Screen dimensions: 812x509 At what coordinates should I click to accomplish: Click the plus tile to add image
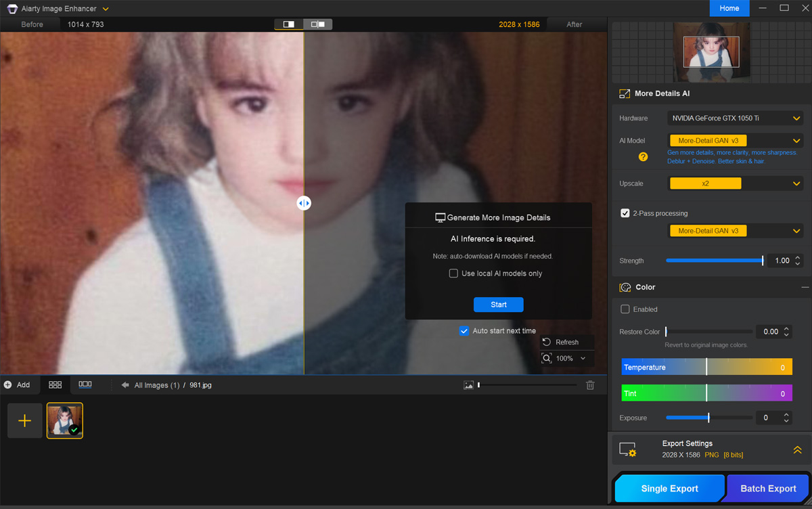coord(25,421)
